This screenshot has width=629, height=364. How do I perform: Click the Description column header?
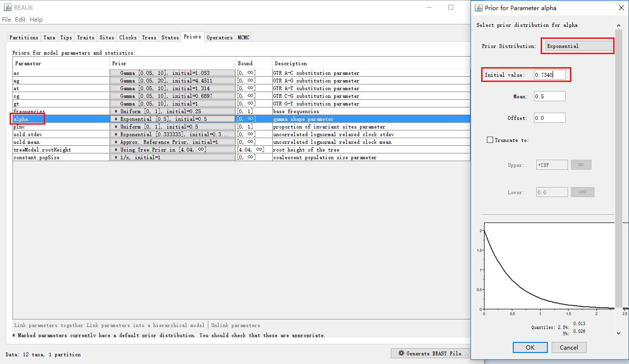(x=371, y=63)
